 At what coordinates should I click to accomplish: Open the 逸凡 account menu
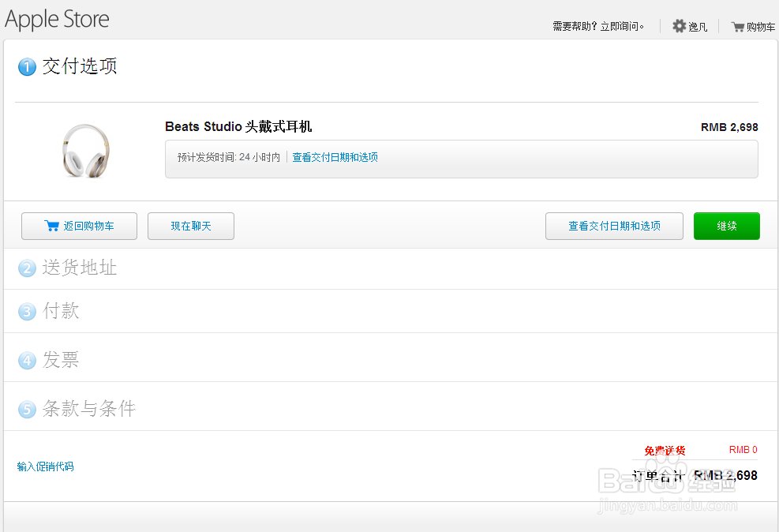(x=698, y=27)
